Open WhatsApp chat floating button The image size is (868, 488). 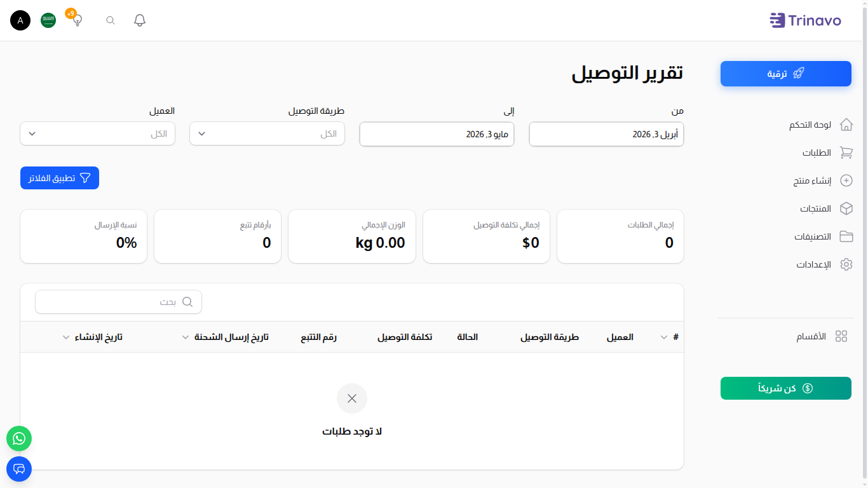[19, 438]
